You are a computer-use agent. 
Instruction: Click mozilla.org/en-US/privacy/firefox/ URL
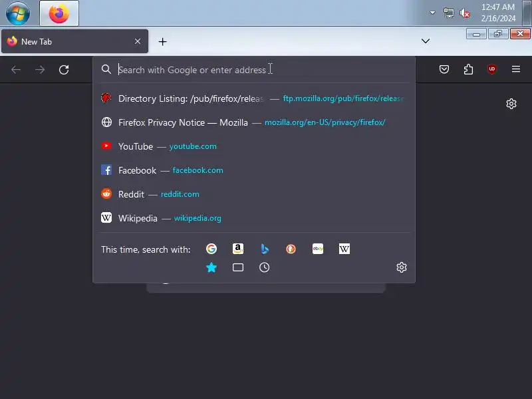point(325,122)
